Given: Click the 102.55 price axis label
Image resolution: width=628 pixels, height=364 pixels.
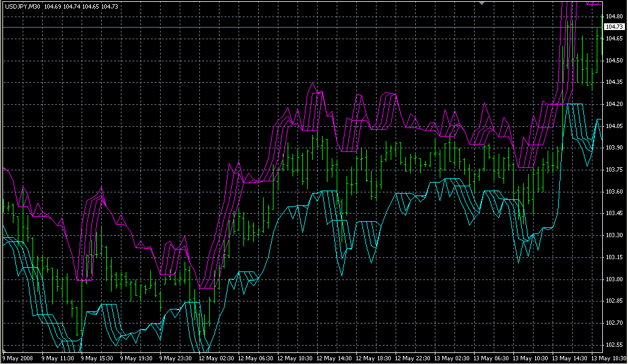Looking at the screenshot, I should (x=615, y=345).
